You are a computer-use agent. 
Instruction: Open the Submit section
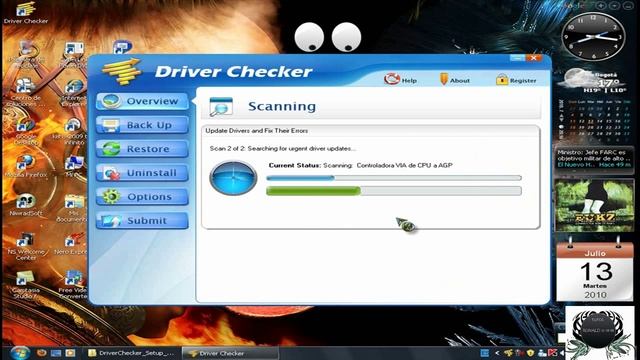142,221
